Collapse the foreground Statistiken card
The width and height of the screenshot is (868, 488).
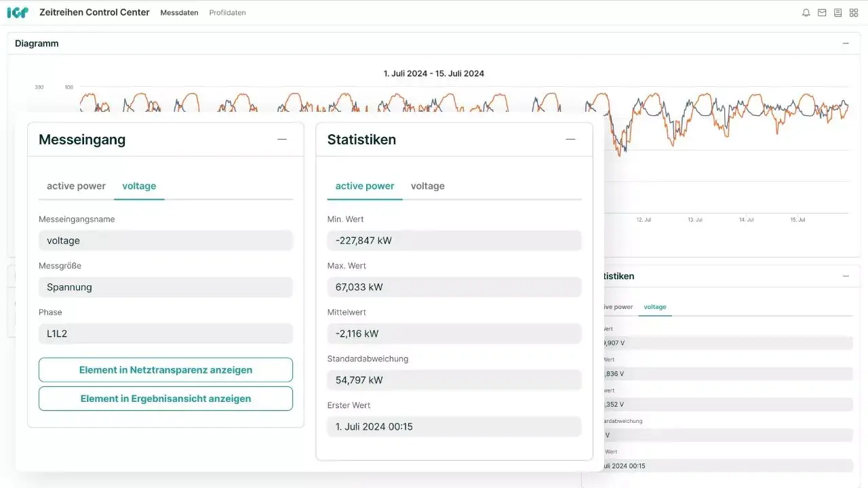coord(570,139)
